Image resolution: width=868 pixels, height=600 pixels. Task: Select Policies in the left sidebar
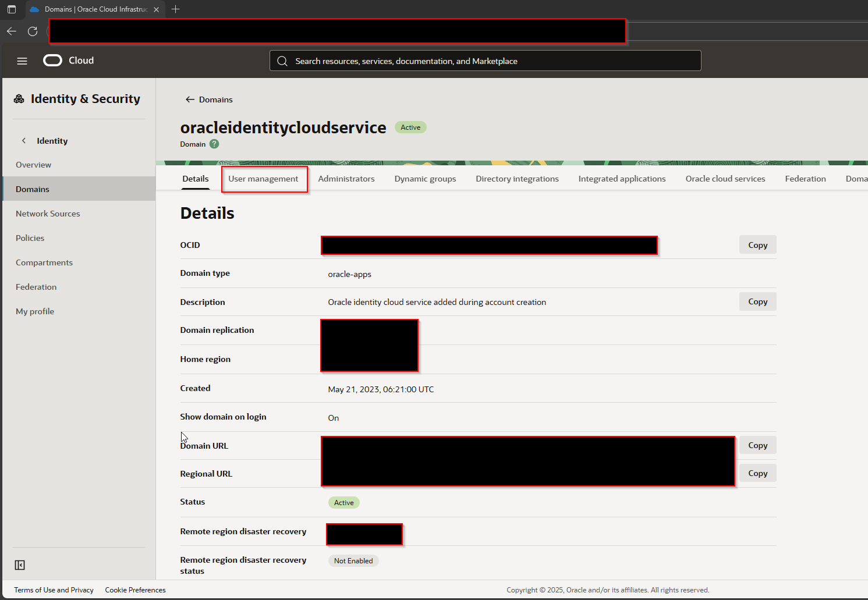(x=30, y=237)
